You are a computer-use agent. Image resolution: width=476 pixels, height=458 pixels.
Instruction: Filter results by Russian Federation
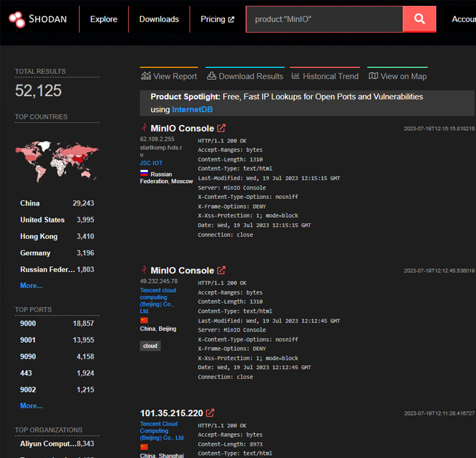pos(57,270)
